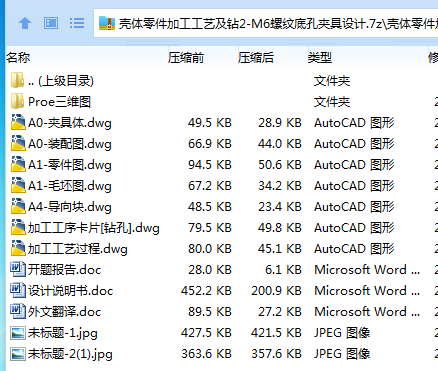Sort by the 压缩前 column header
This screenshot has height=371, width=438.
(186, 58)
